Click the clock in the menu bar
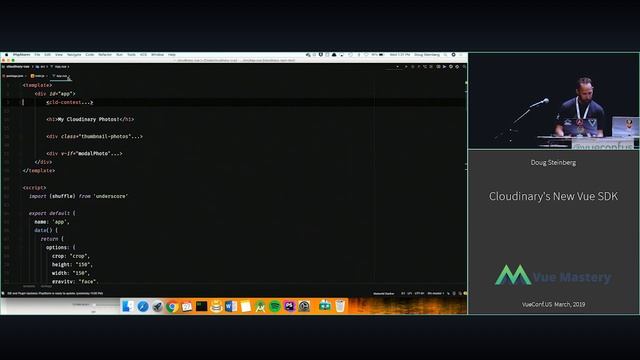The image size is (640, 360). [400, 55]
